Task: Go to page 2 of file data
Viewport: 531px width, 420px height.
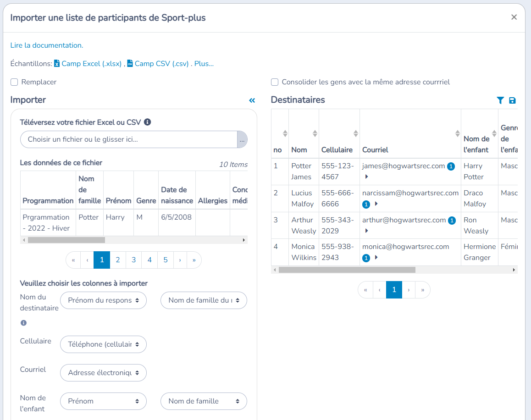Action: 118,260
